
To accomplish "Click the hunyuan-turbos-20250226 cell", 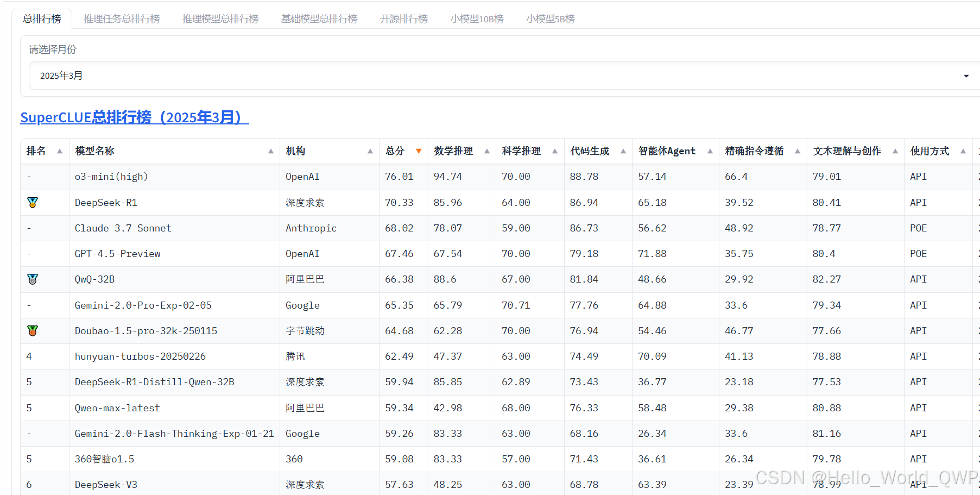I will (174, 356).
